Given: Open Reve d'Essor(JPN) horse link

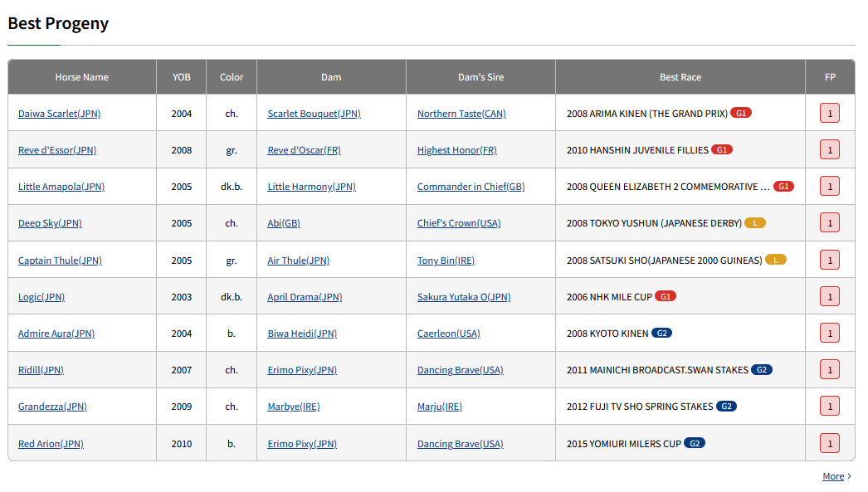Looking at the screenshot, I should [57, 150].
